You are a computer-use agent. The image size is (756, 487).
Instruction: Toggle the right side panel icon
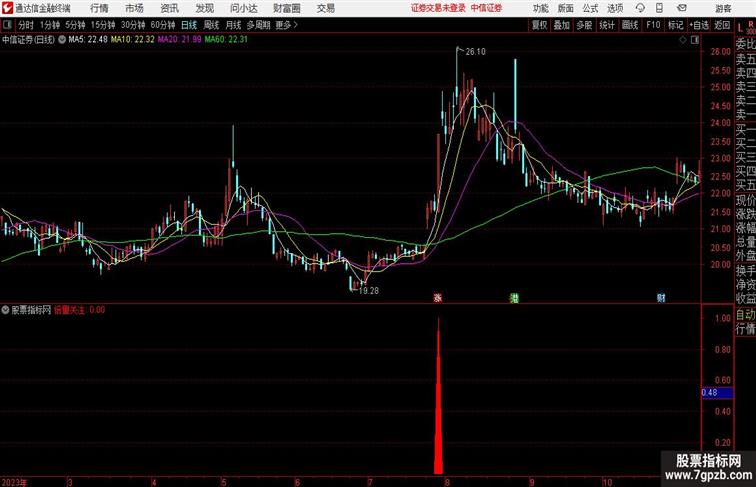[695, 40]
